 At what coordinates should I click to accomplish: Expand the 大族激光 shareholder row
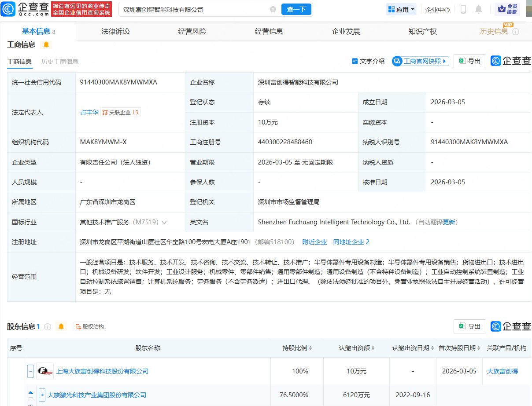point(42,395)
